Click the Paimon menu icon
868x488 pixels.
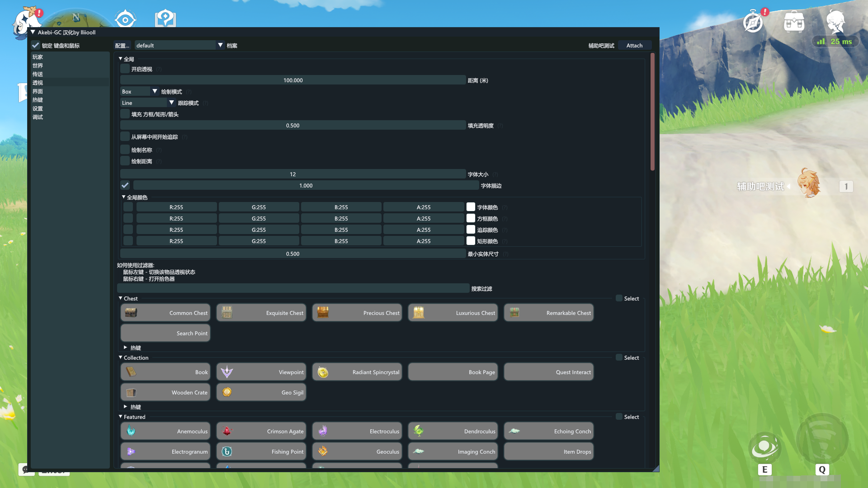click(27, 22)
